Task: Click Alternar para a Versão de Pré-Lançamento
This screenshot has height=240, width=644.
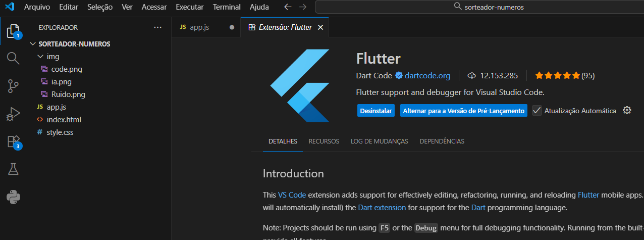Action: coord(464,111)
